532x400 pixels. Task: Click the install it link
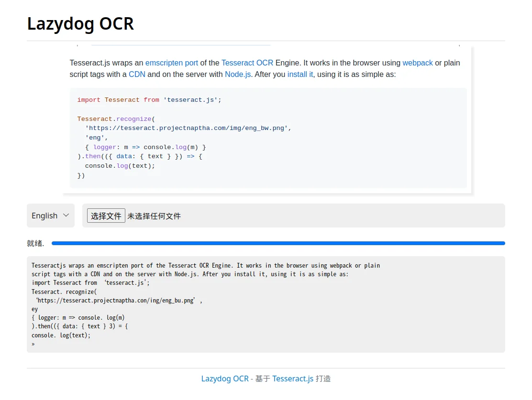click(x=300, y=74)
